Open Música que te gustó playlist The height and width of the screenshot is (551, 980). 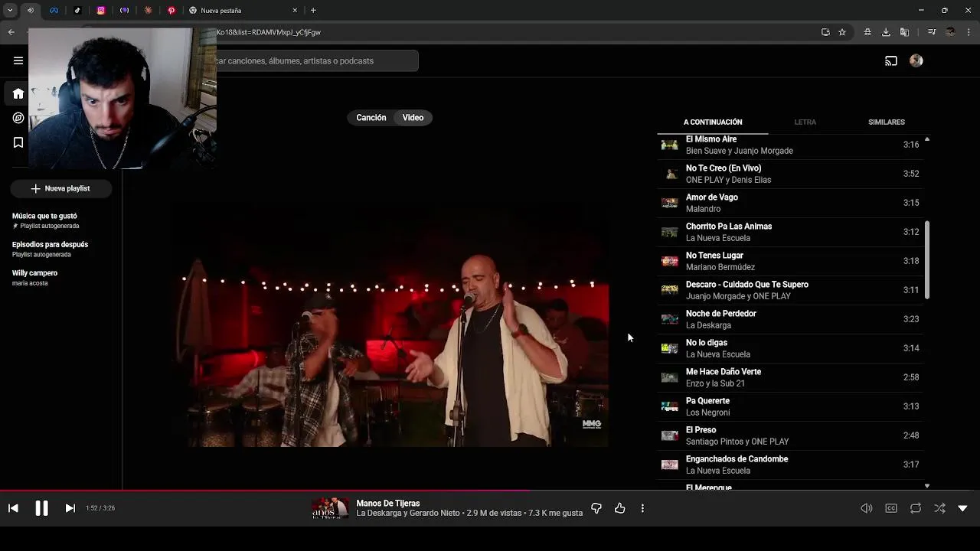(x=46, y=220)
